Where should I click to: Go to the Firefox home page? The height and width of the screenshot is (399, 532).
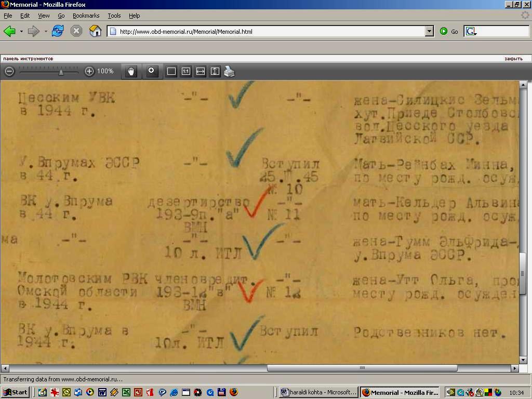click(x=95, y=31)
